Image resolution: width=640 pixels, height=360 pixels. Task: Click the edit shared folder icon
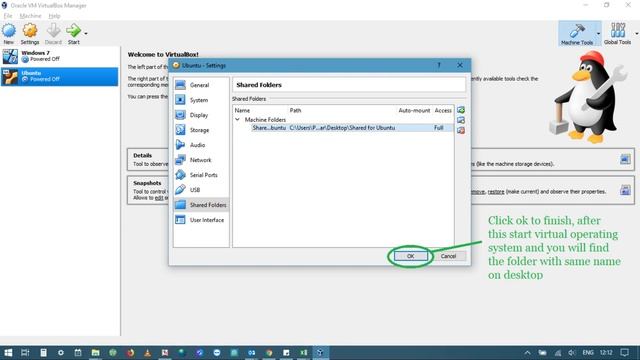[461, 120]
